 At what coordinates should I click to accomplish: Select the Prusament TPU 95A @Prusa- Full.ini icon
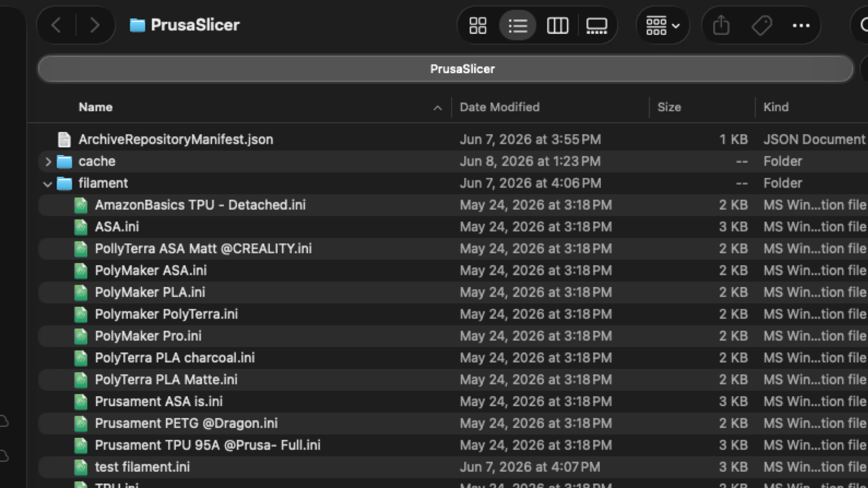[80, 446]
